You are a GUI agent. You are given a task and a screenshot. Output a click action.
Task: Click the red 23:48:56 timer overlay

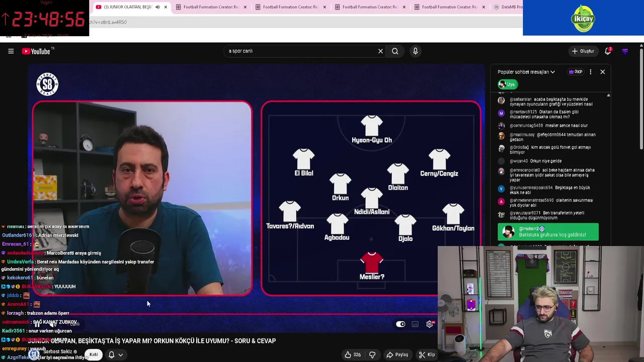point(44,19)
